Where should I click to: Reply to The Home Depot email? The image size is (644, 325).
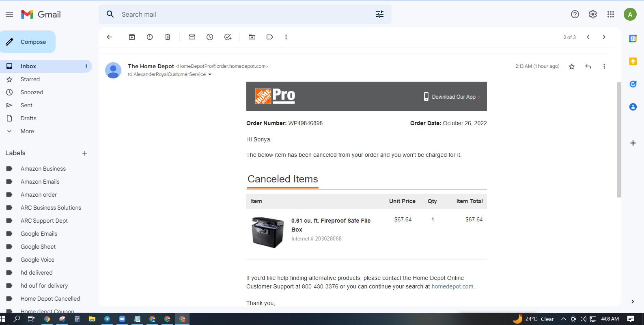coord(588,66)
